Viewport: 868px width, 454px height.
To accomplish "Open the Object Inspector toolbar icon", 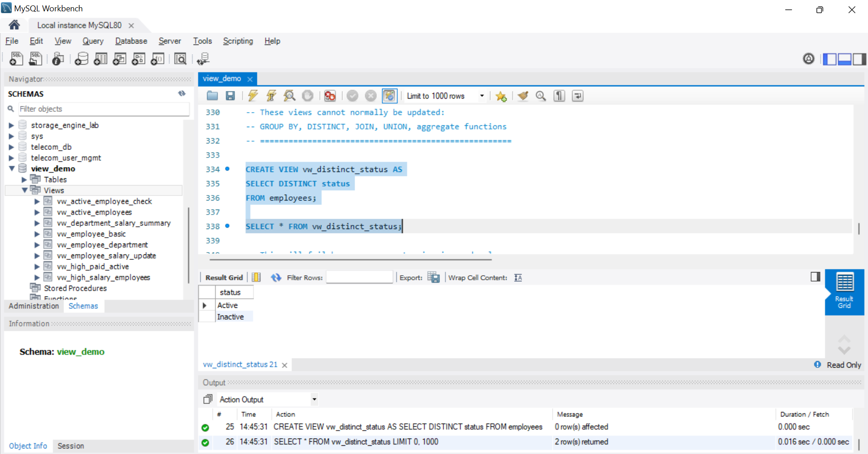I will pyautogui.click(x=58, y=59).
